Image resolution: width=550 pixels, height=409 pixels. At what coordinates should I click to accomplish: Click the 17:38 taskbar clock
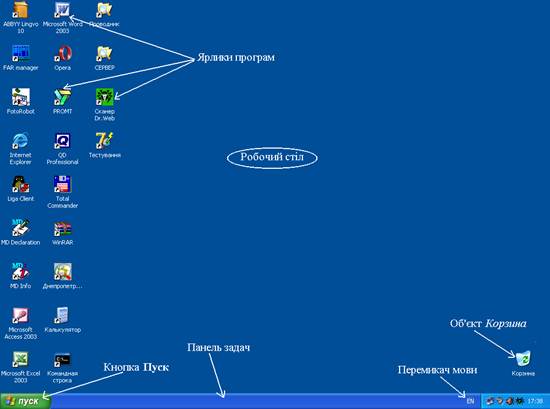535,401
